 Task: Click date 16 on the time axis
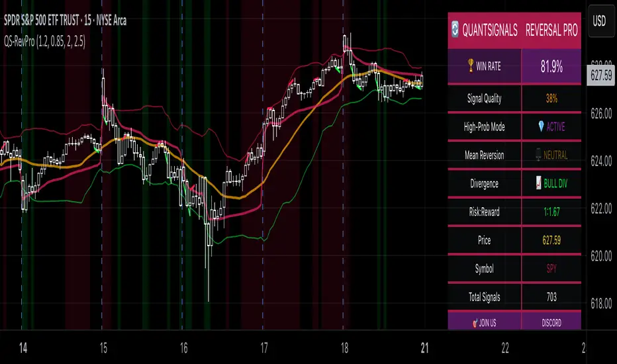coord(183,347)
